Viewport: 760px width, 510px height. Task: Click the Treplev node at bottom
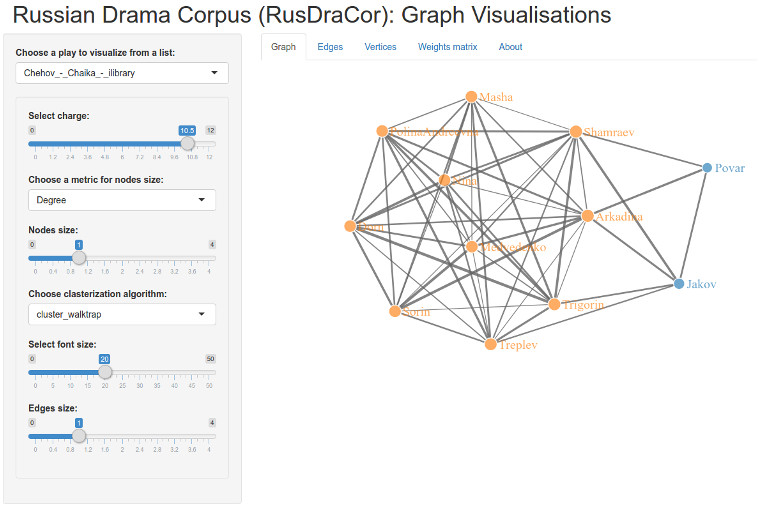tap(490, 344)
